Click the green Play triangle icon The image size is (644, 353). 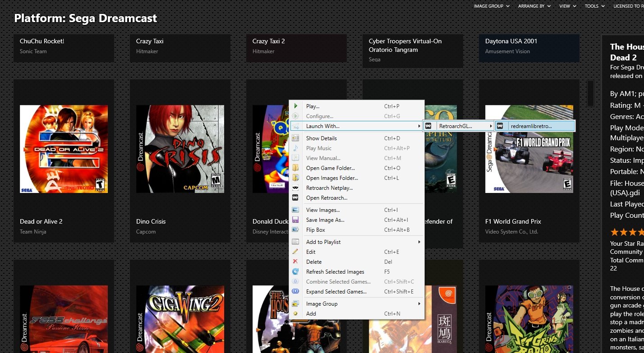295,106
